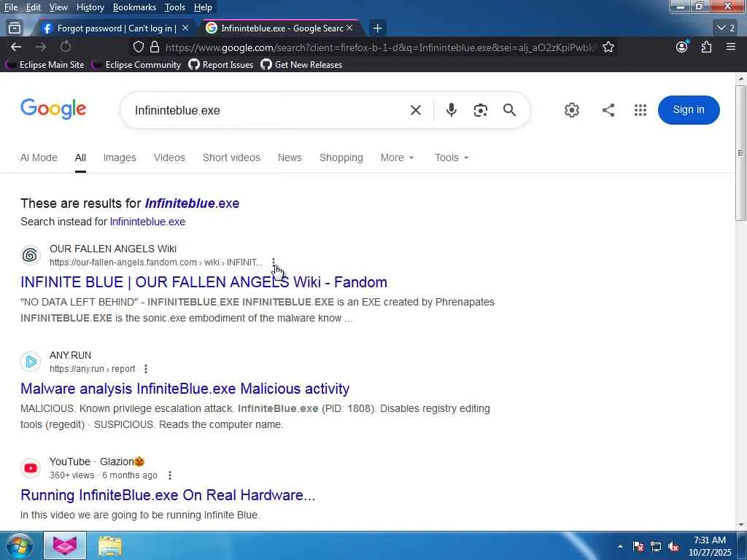Open the File menu
747x560 pixels.
pyautogui.click(x=10, y=7)
